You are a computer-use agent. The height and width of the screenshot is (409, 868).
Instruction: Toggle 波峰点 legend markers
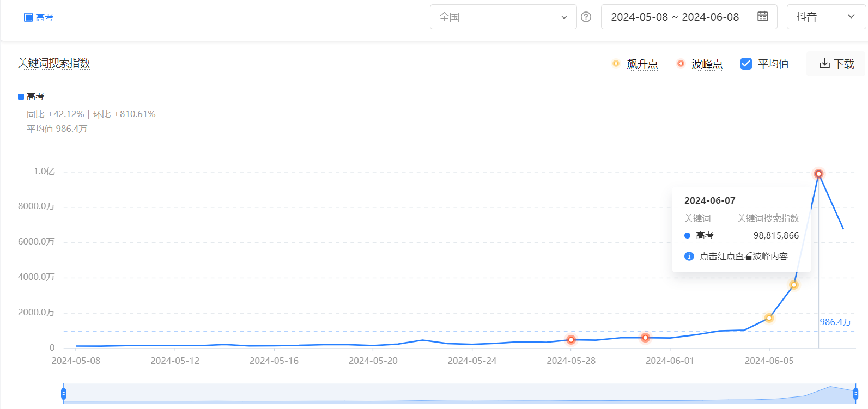(x=700, y=64)
